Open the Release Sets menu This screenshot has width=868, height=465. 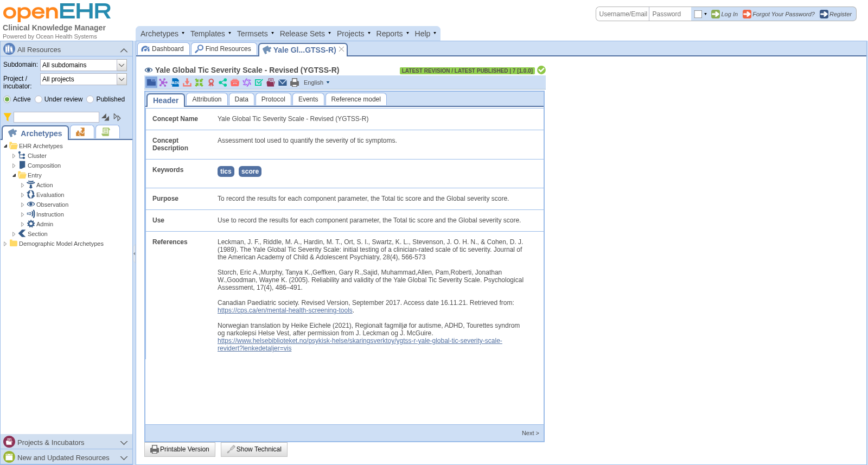pos(305,34)
